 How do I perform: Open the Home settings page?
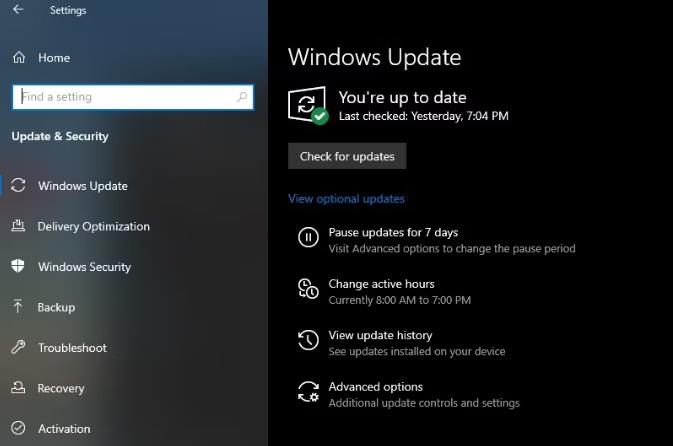point(54,58)
